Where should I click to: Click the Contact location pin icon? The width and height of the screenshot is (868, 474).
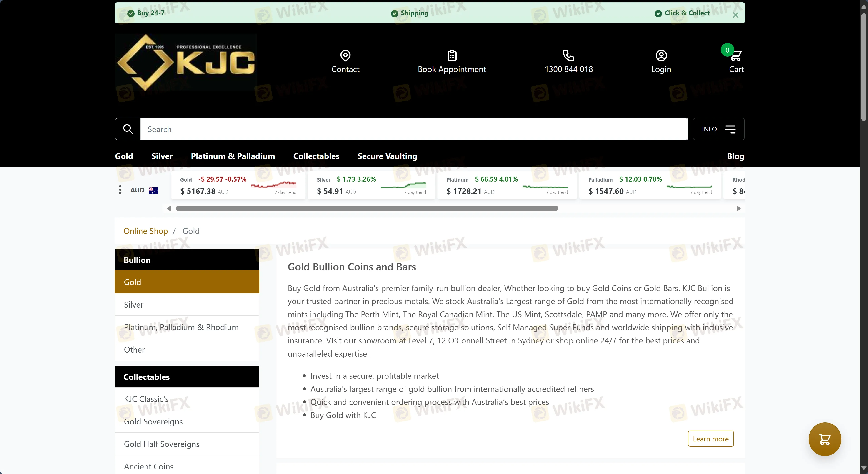(x=345, y=55)
